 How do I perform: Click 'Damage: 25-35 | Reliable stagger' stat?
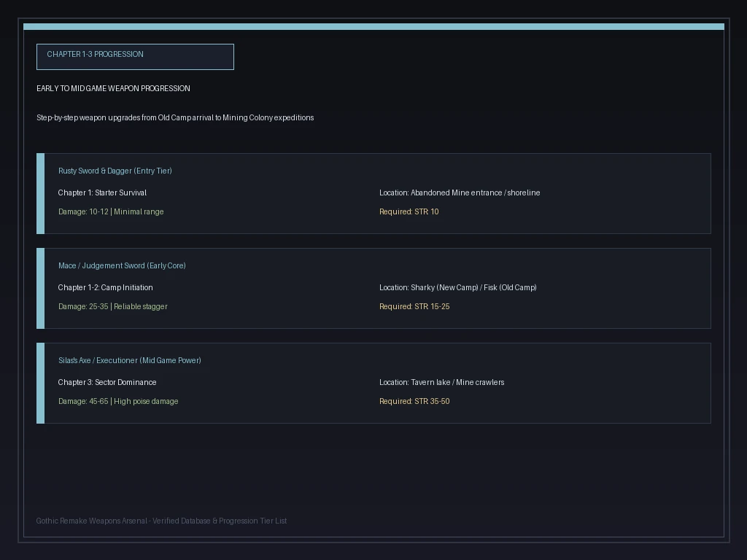(113, 307)
